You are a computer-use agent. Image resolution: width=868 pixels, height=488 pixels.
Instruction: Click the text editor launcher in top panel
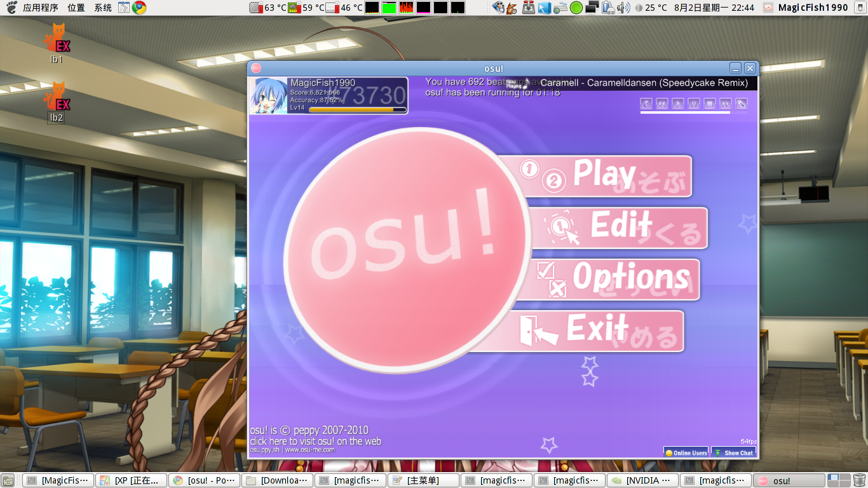124,8
